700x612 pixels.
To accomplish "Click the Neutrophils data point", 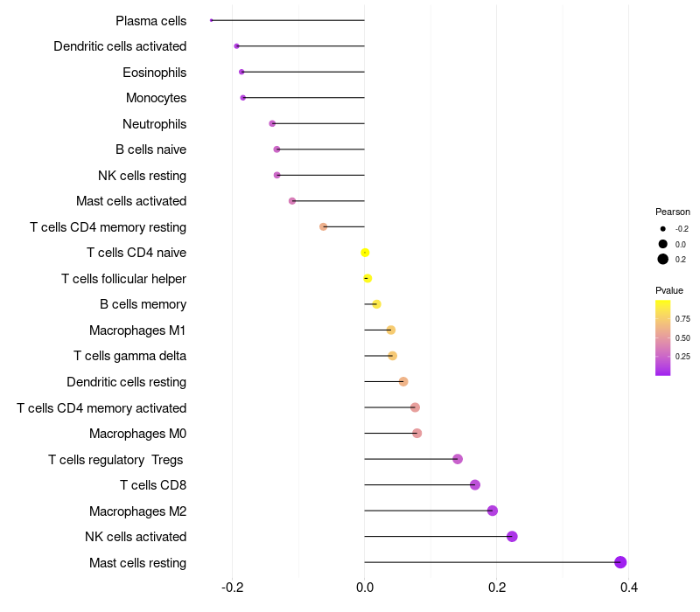I will (x=272, y=123).
